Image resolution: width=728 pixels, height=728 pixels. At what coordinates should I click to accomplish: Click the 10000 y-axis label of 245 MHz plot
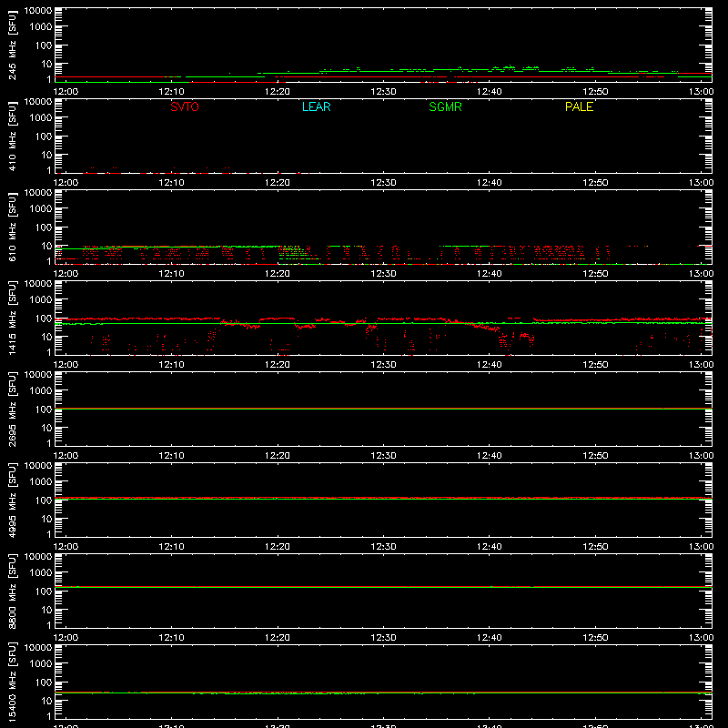pyautogui.click(x=38, y=11)
